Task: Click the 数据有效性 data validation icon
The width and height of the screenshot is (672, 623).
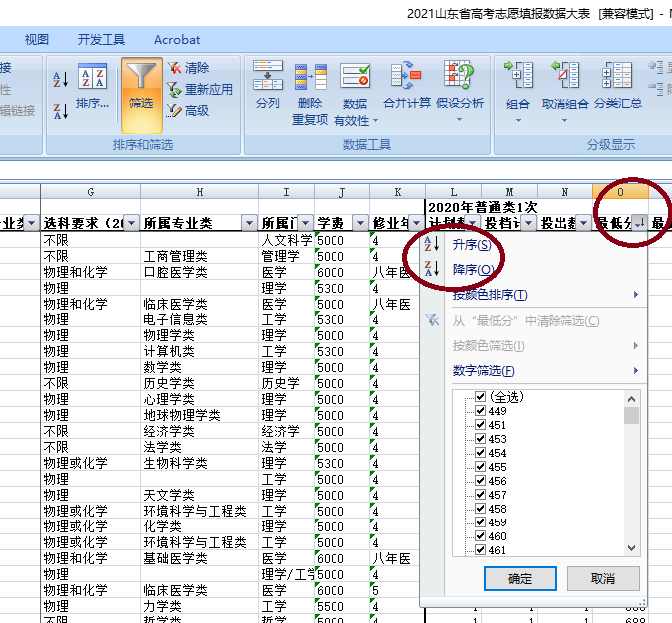Action: [x=355, y=76]
